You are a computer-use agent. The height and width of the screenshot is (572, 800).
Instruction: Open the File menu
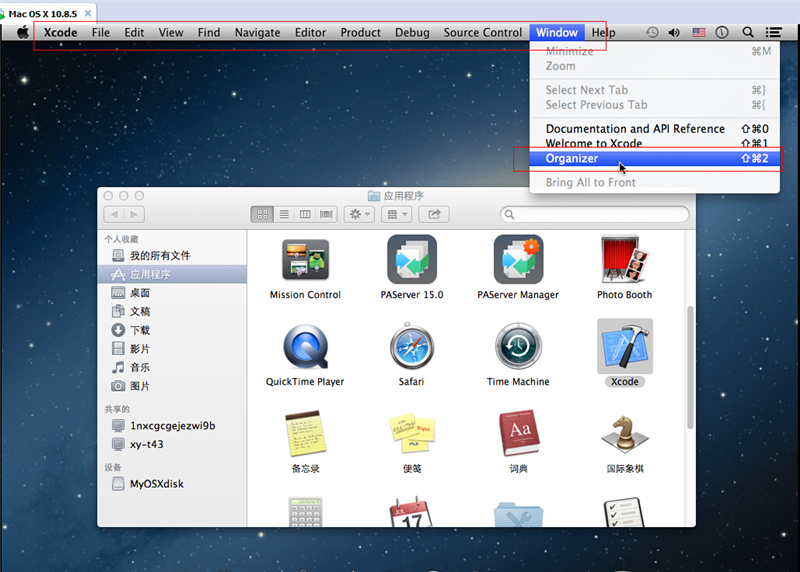pos(101,33)
